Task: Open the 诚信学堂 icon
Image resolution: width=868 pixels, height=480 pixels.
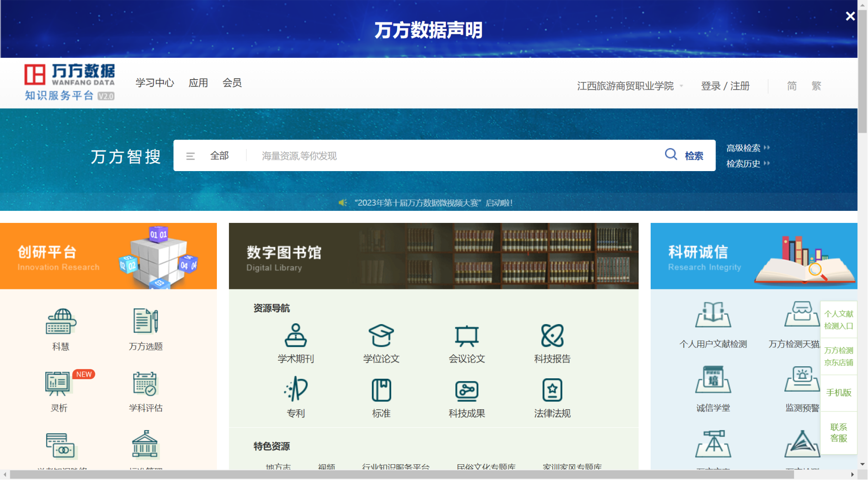Action: [713, 379]
